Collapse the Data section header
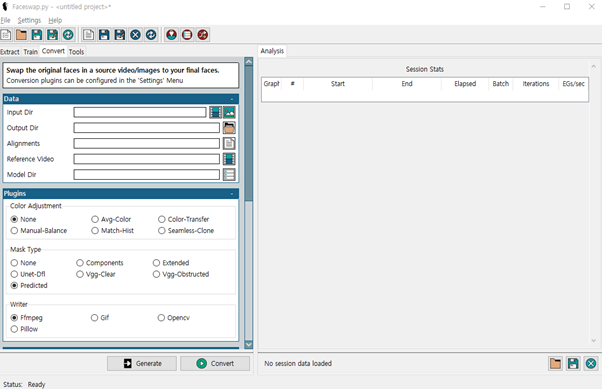The width and height of the screenshot is (602, 389). (x=121, y=99)
